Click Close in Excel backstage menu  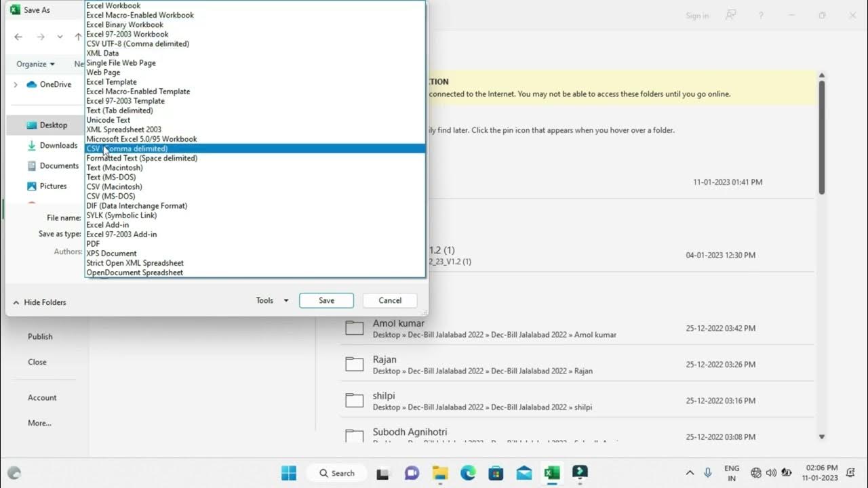(x=37, y=362)
